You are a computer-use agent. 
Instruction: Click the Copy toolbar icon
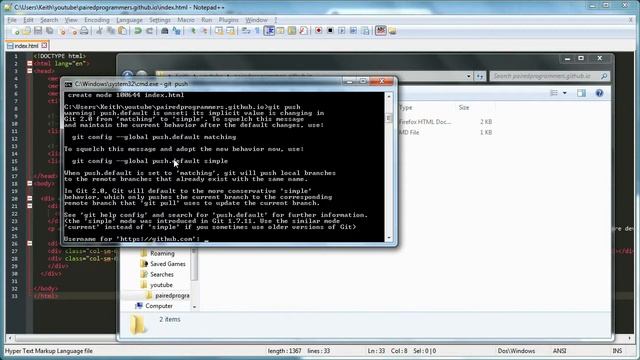tap(111, 31)
